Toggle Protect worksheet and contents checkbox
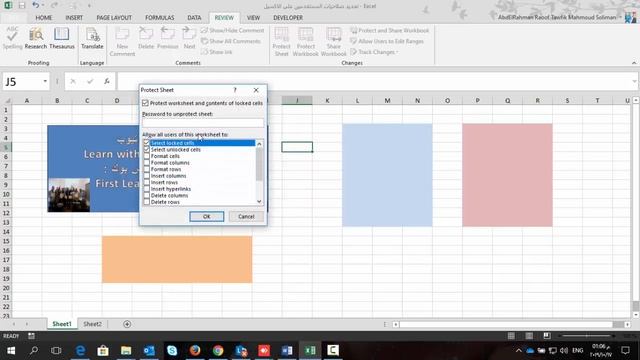 click(145, 103)
